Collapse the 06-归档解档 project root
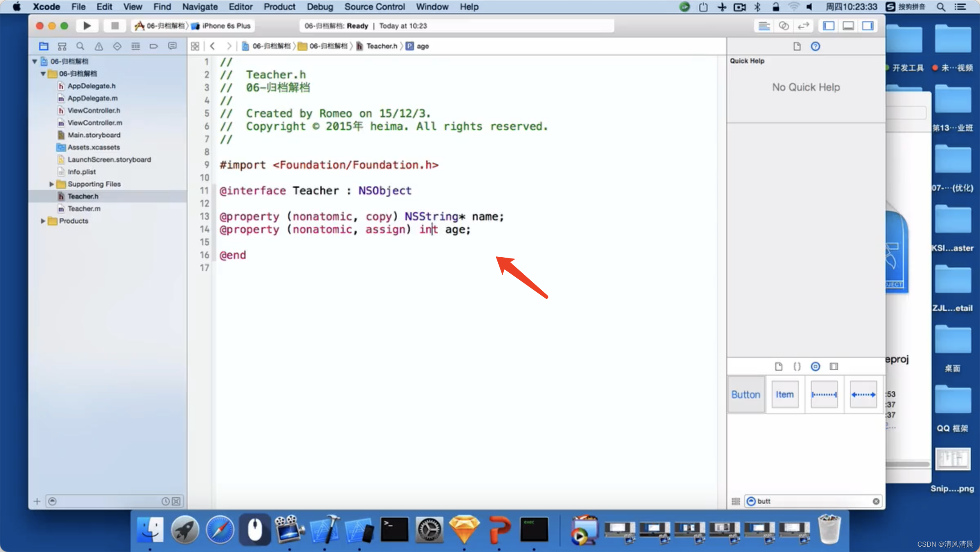 click(35, 61)
